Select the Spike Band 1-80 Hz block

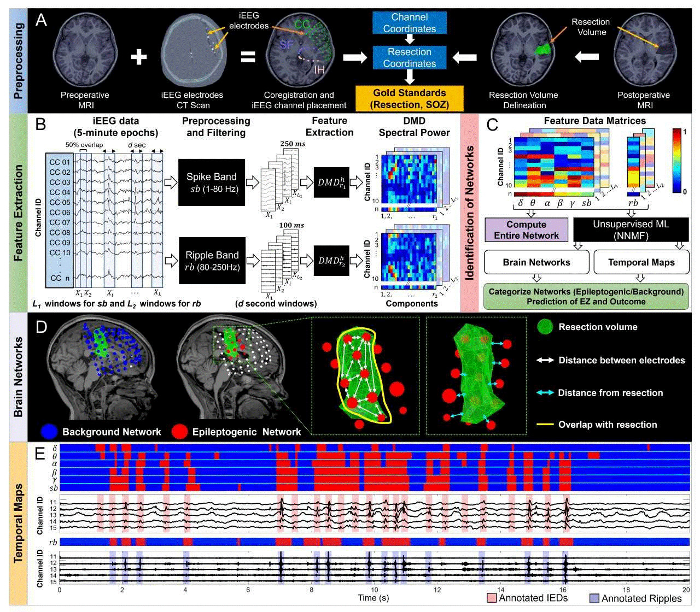[212, 183]
